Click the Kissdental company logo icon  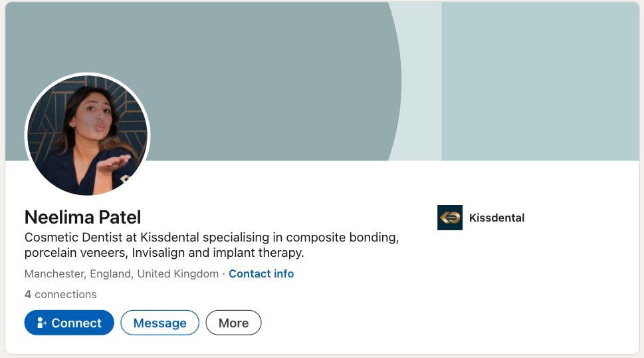[x=449, y=218]
